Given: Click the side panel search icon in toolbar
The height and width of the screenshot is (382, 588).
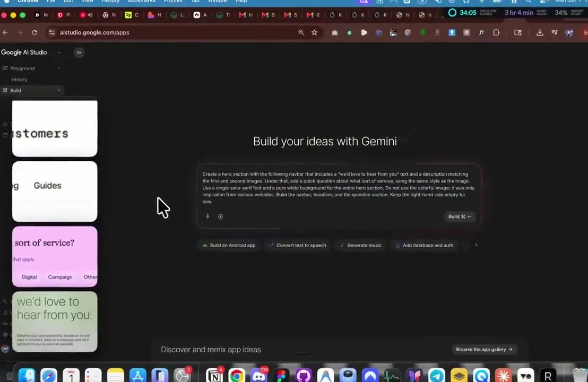Looking at the screenshot, I should [518, 32].
